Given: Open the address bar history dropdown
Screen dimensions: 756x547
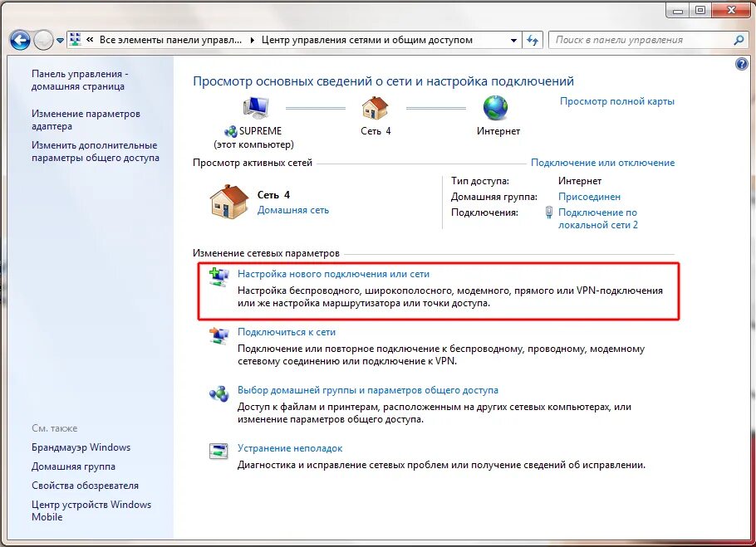Looking at the screenshot, I should 514,41.
